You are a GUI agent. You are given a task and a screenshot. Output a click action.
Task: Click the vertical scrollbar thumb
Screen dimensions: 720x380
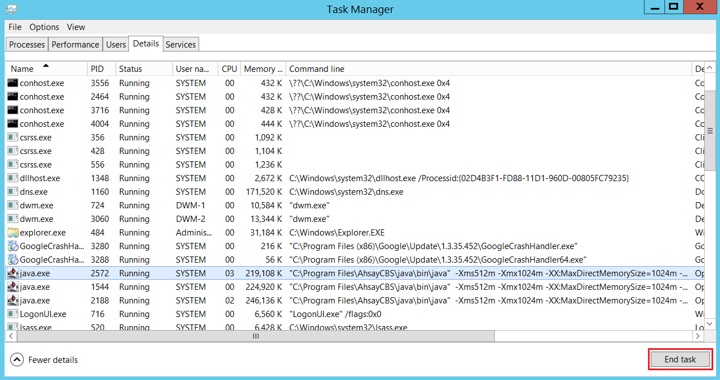(709, 131)
